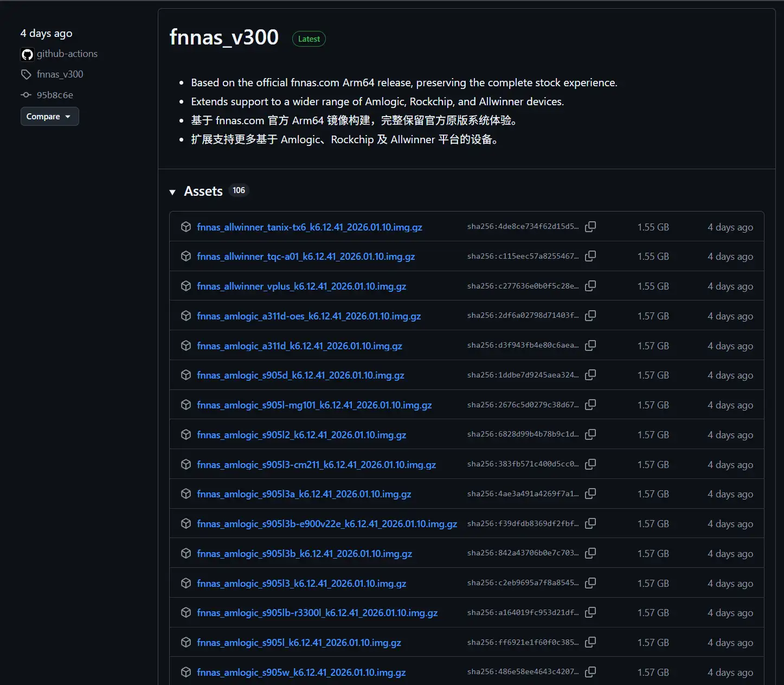Copy the sha256 checksum of fnnas_allwinner_vplus
Viewport: 784px width, 685px height.
pos(590,286)
